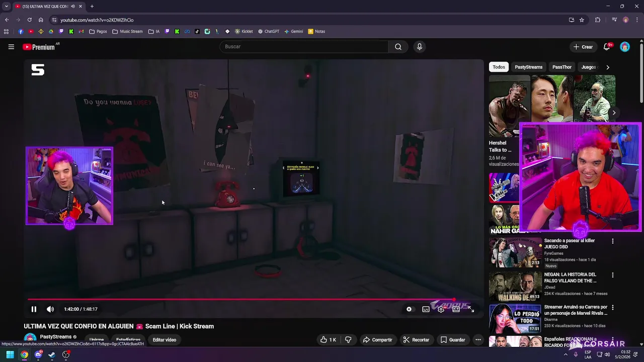This screenshot has height=362, width=644.
Task: Dislike the video with thumbs down
Action: 348,340
